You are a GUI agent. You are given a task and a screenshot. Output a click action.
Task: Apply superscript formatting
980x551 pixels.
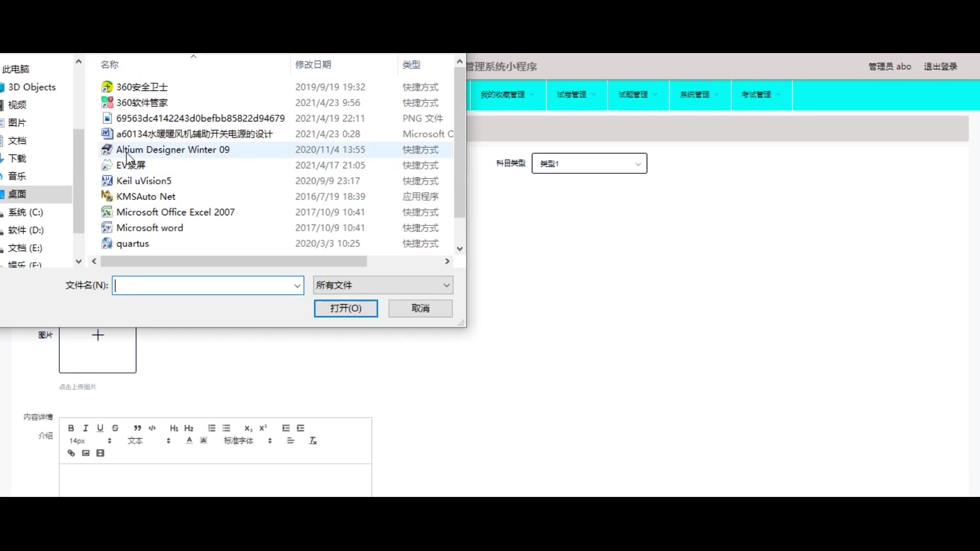click(263, 428)
